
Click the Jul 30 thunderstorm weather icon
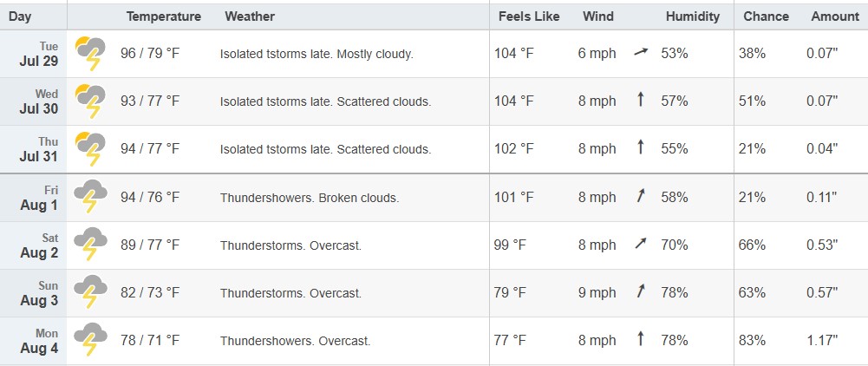pyautogui.click(x=90, y=101)
